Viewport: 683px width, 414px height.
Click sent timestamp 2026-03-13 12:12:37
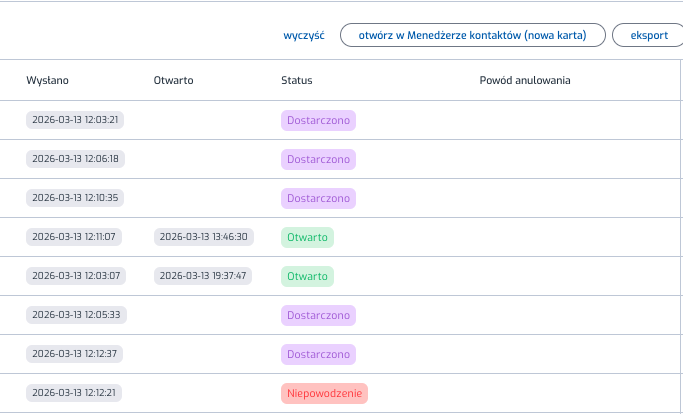(x=76, y=354)
